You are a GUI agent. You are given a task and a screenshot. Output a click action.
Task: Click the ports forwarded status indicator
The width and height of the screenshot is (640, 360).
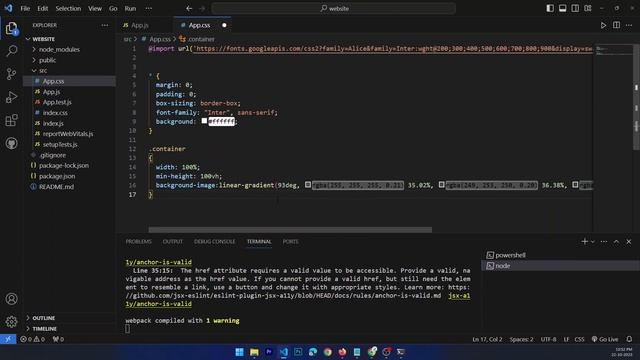pyautogui.click(x=58, y=339)
